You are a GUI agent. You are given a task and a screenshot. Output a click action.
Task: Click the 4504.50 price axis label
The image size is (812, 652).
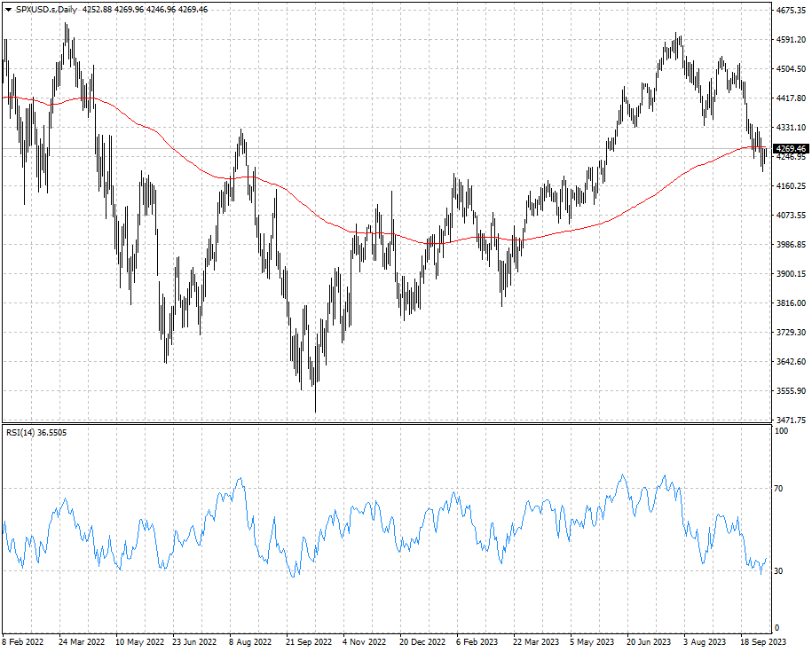[791, 68]
